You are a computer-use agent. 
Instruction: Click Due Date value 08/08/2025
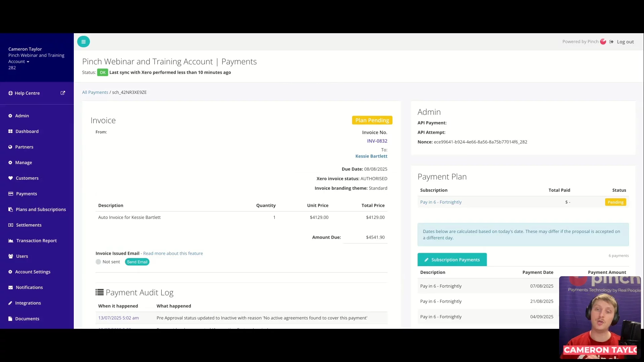tap(376, 169)
